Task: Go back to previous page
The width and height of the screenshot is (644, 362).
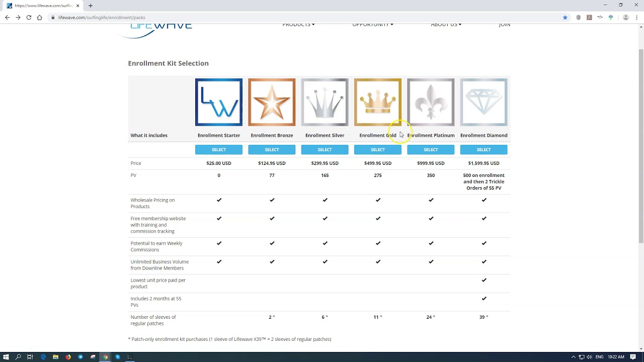Action: [x=7, y=17]
